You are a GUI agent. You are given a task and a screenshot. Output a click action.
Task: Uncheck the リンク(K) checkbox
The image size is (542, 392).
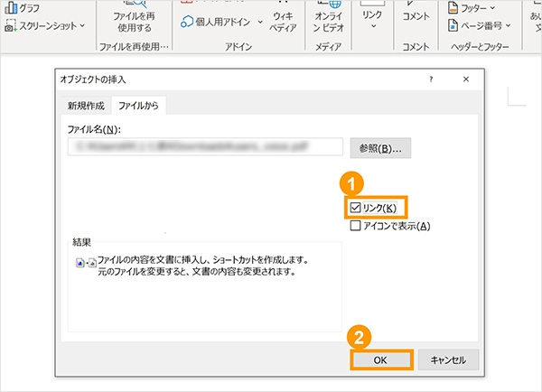[355, 208]
